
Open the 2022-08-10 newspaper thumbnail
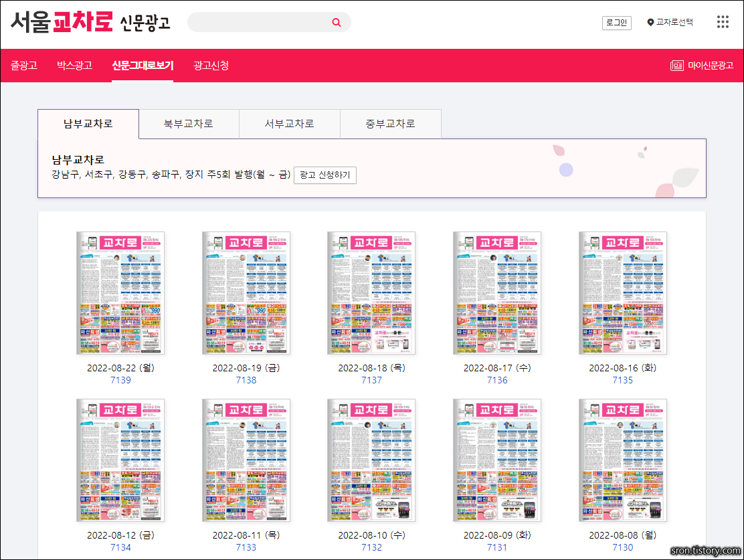click(371, 460)
